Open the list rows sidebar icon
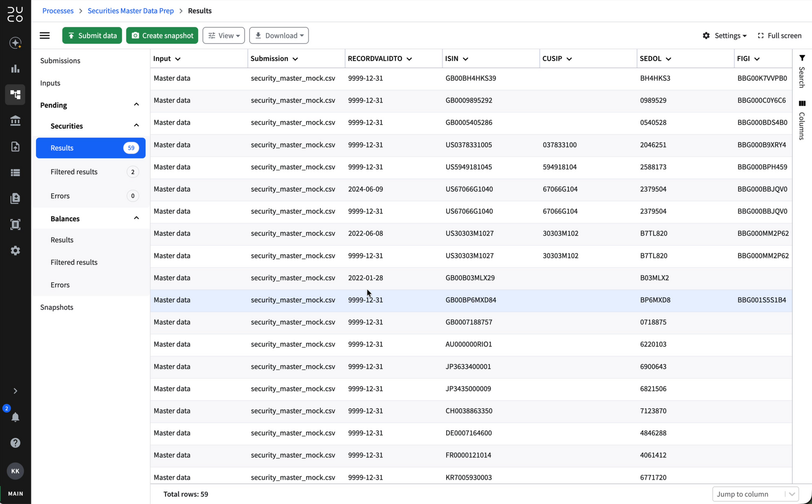Screen dimensions: 812x504 [15, 173]
